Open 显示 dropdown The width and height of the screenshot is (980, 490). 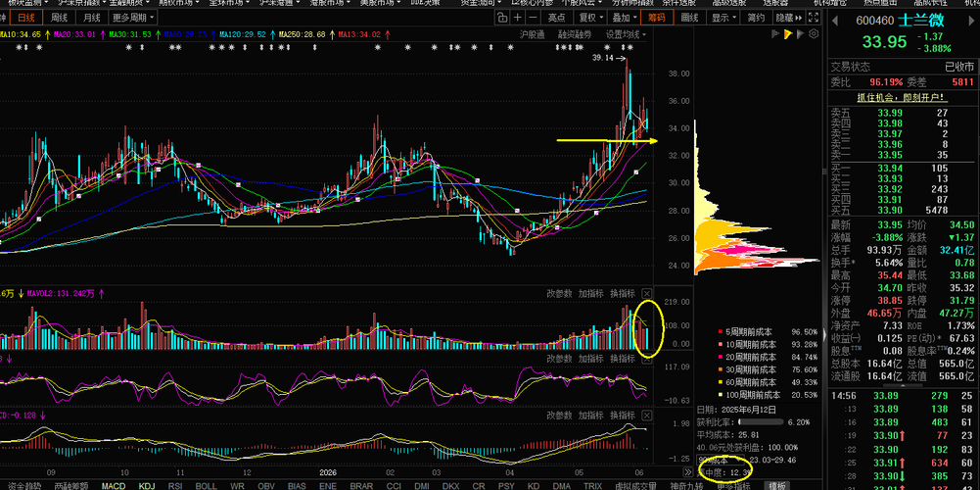pos(723,18)
